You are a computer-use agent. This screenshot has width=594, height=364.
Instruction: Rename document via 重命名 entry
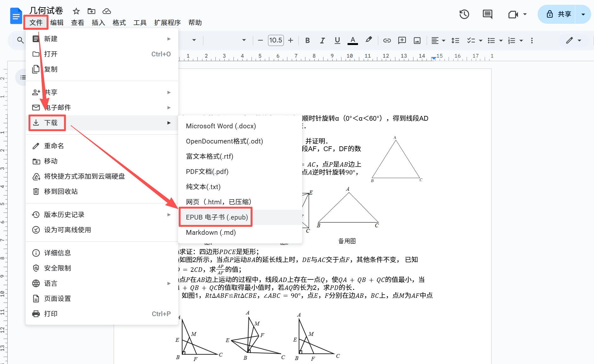coord(54,146)
